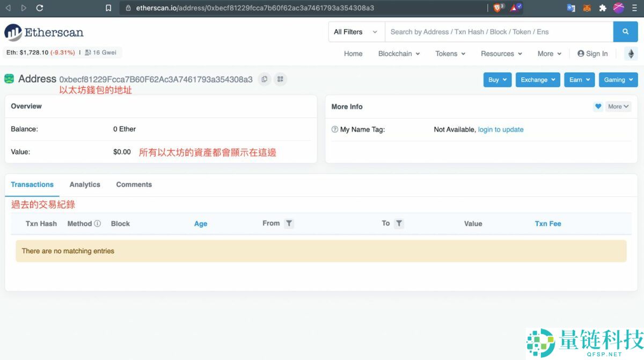
Task: Open the QR code view of the address
Action: pos(280,79)
